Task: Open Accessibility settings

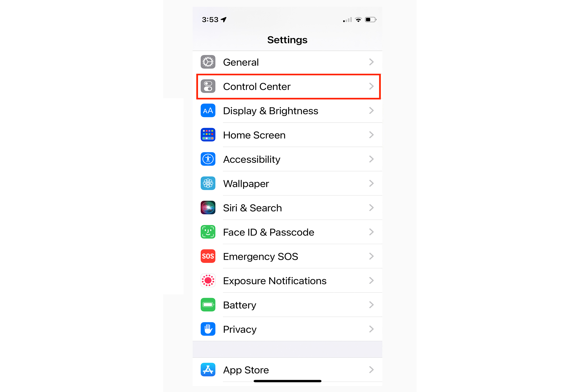Action: pos(289,159)
